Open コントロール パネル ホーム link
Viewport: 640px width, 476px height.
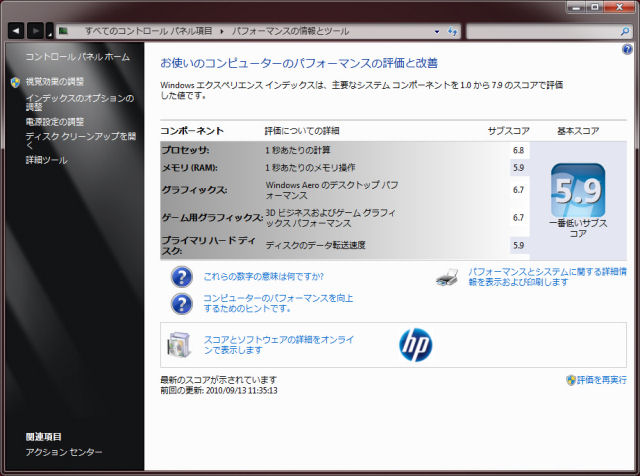tap(78, 57)
